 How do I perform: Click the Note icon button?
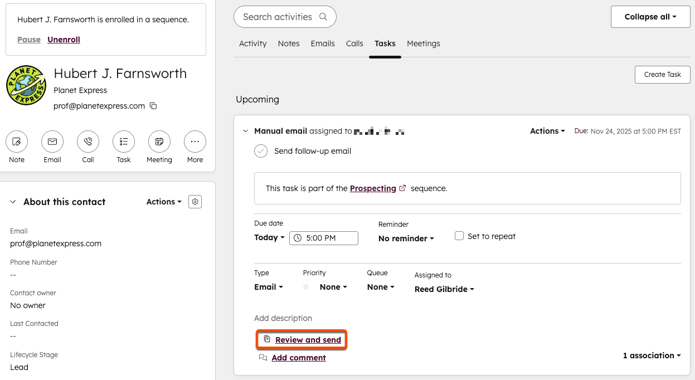tap(16, 141)
